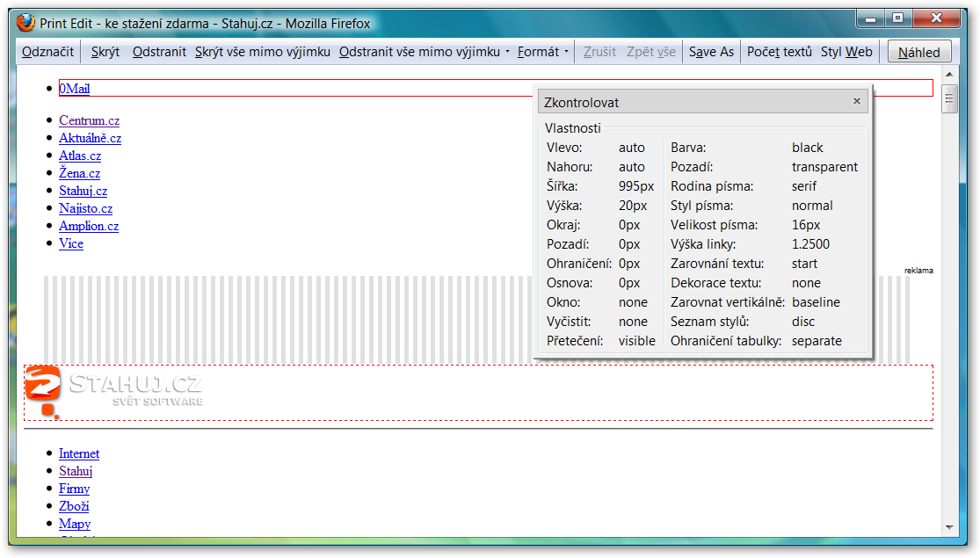Click the vertical scrollbar thumb
This screenshot has width=980, height=558.
pos(949,98)
